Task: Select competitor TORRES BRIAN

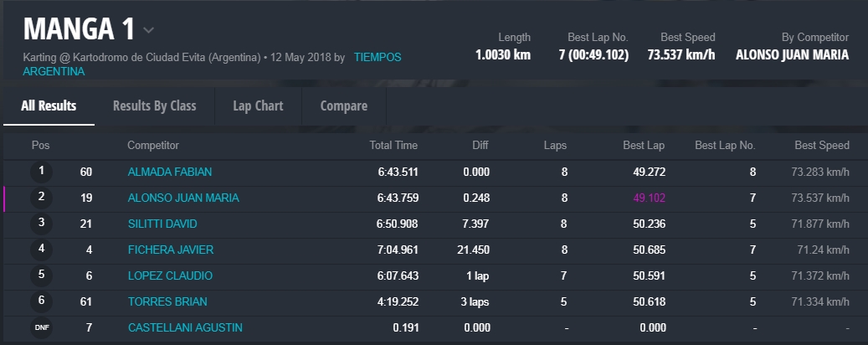Action: pyautogui.click(x=167, y=301)
